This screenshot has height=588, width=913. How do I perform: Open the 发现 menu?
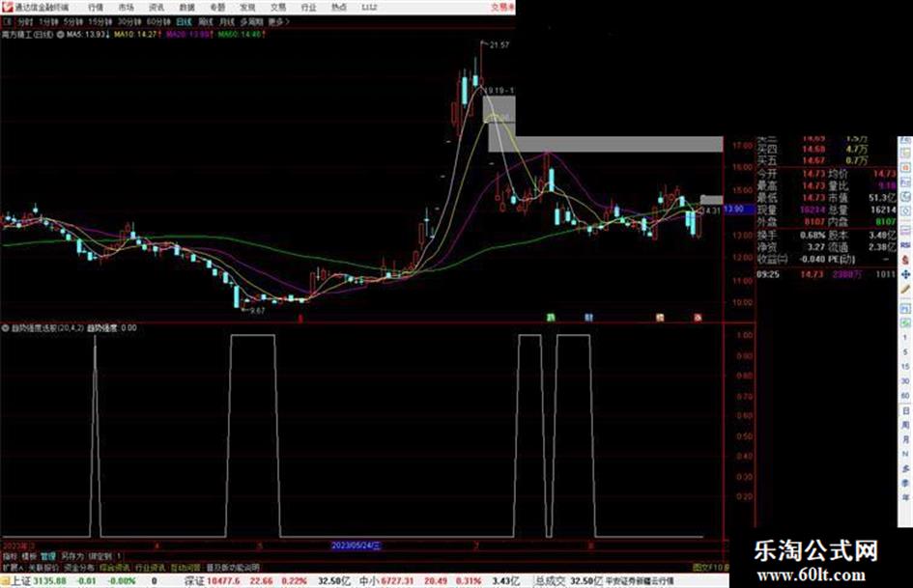pyautogui.click(x=247, y=7)
